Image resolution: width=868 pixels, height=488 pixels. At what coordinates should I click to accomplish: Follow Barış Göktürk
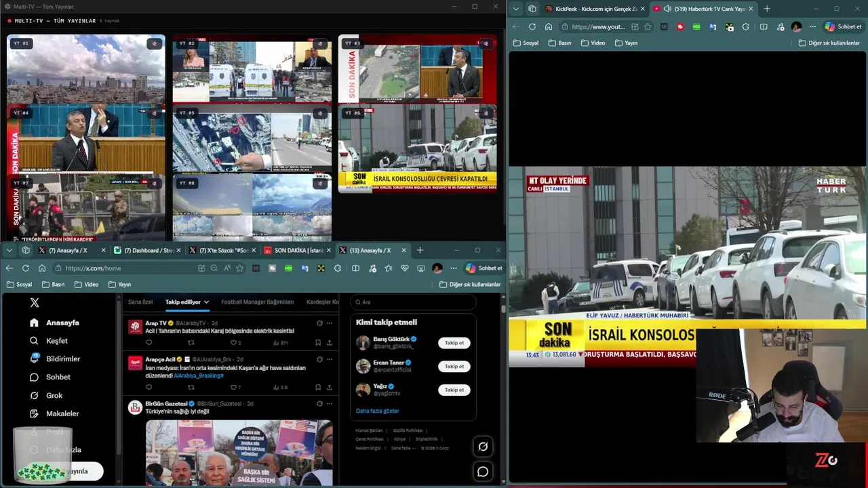click(454, 343)
